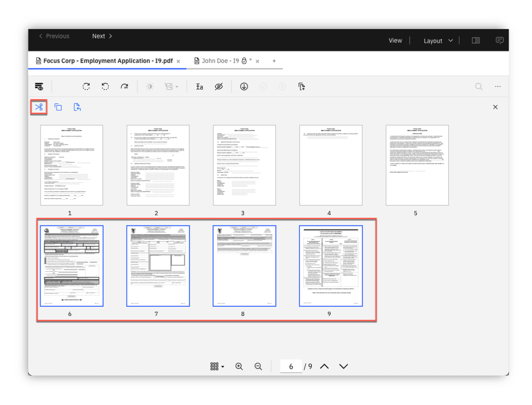The image size is (532, 405).
Task: Toggle the side panel layout icon
Action: pyautogui.click(x=476, y=40)
